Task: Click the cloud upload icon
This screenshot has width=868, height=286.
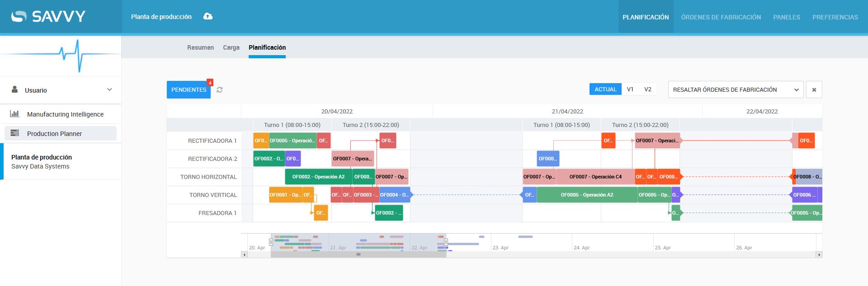Action: coord(208,16)
